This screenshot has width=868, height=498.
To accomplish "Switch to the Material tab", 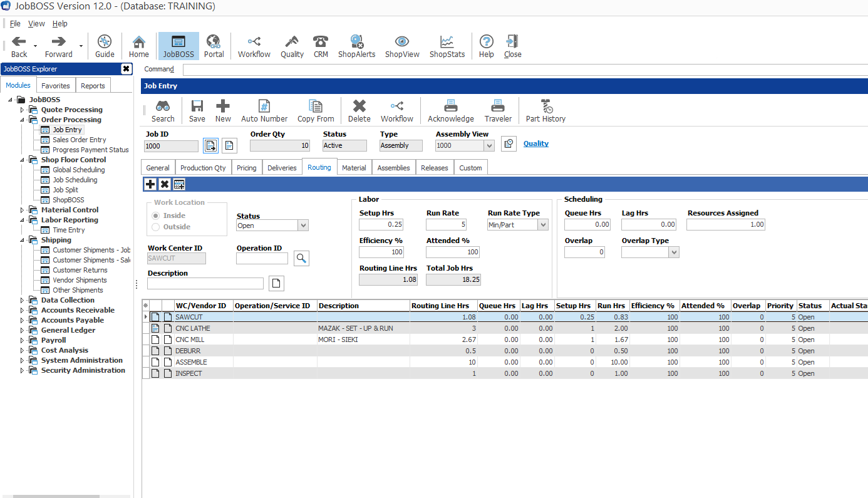I will 354,167.
